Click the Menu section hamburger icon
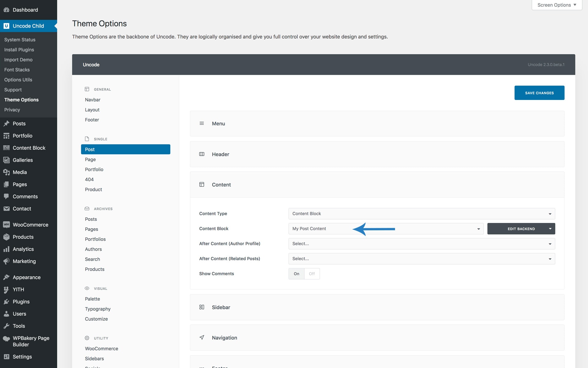588x368 pixels. tap(202, 123)
